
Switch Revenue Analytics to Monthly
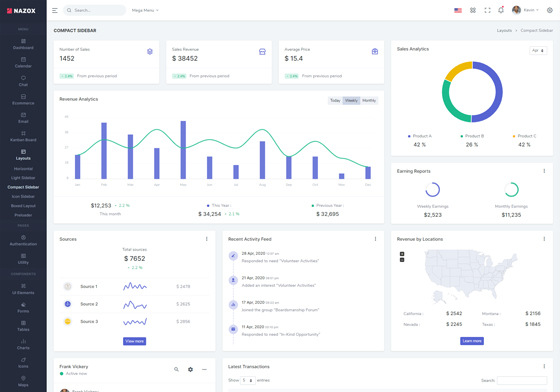click(x=369, y=101)
